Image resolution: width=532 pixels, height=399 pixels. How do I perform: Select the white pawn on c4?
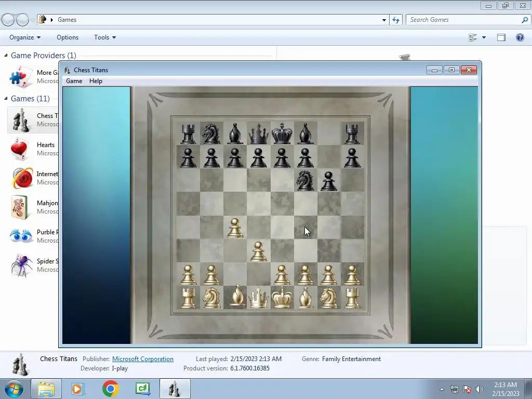(235, 228)
